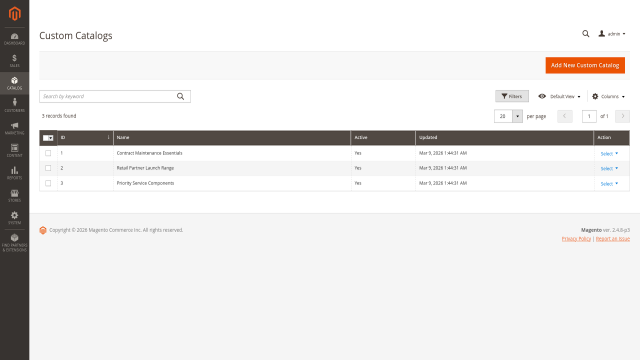Open the Sales sidebar menu
Image resolution: width=640 pixels, height=360 pixels.
[14, 61]
